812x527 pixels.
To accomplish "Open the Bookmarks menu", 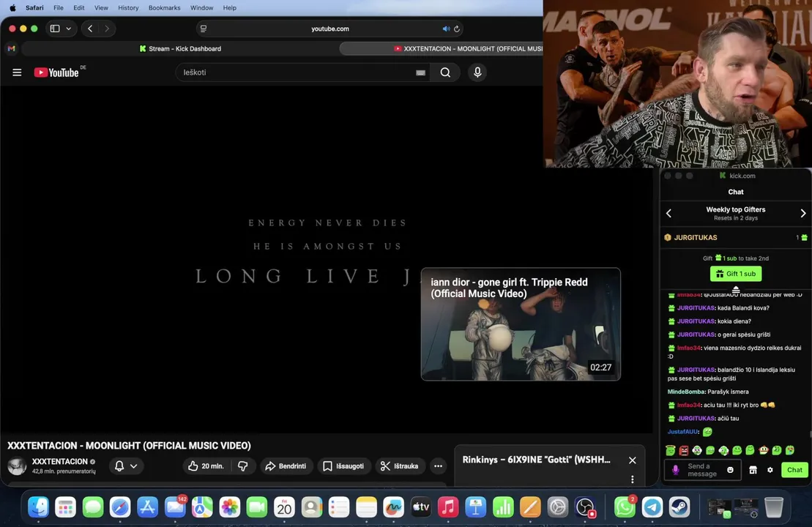I will click(164, 8).
